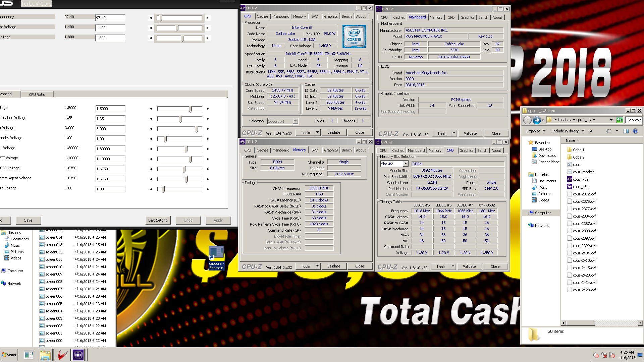Select Documents under Libraries in left explorer
Viewport: 644px width, 362px height.
(x=19, y=239)
